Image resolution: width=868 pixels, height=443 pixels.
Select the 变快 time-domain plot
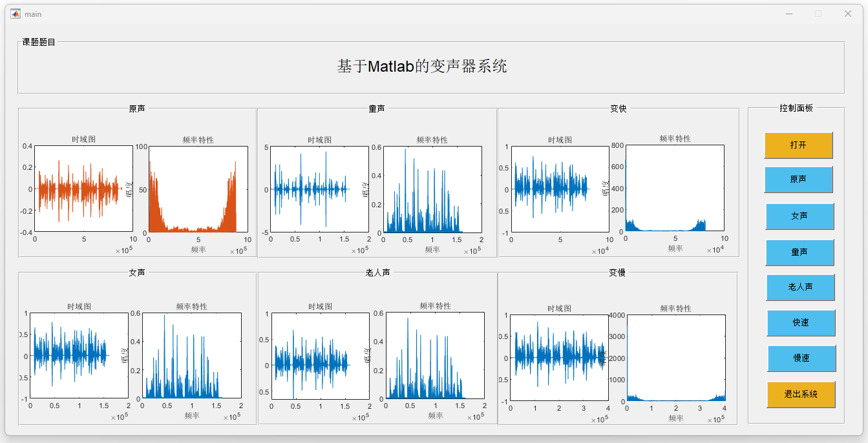click(560, 189)
